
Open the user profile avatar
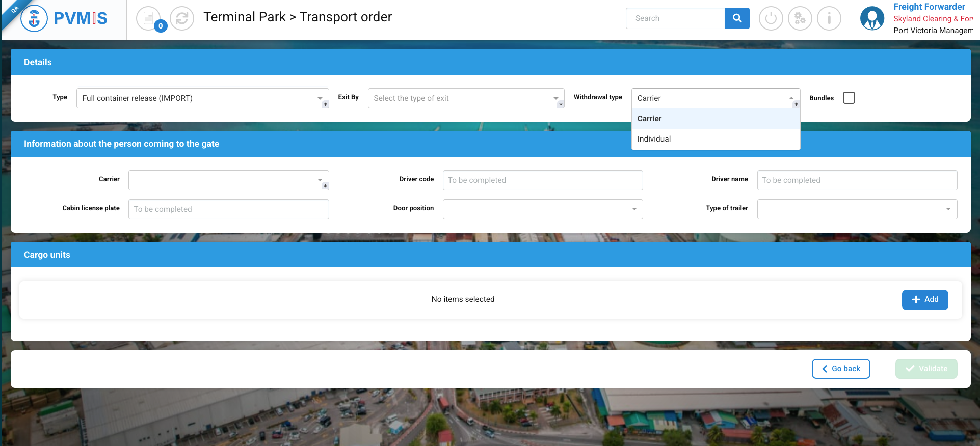(872, 19)
